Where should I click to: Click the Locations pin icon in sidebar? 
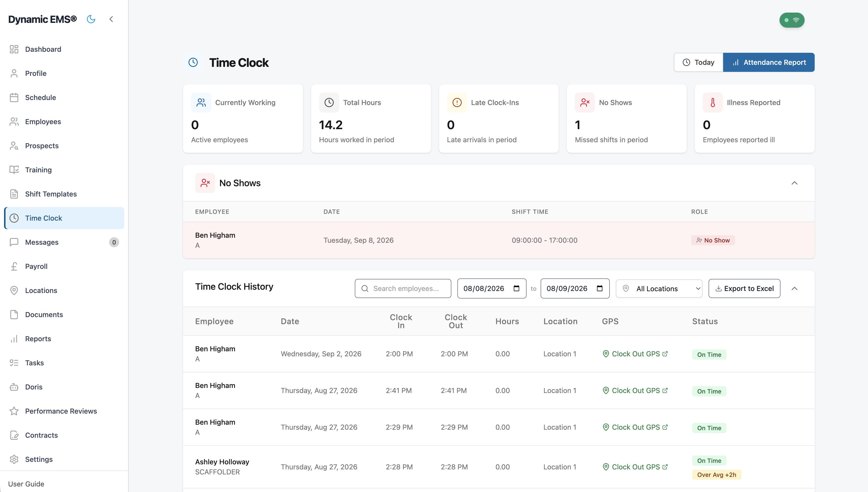click(14, 291)
